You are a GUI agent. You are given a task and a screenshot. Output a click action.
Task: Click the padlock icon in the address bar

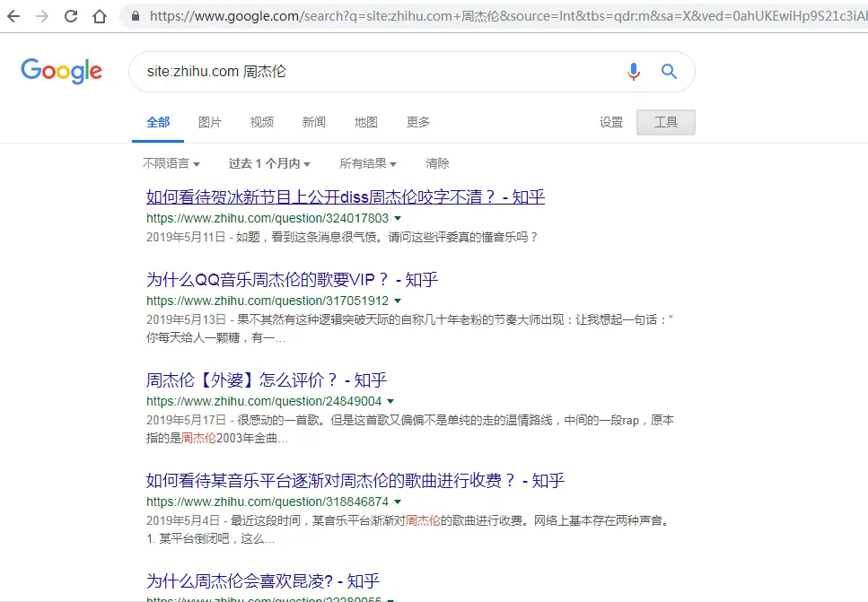136,16
